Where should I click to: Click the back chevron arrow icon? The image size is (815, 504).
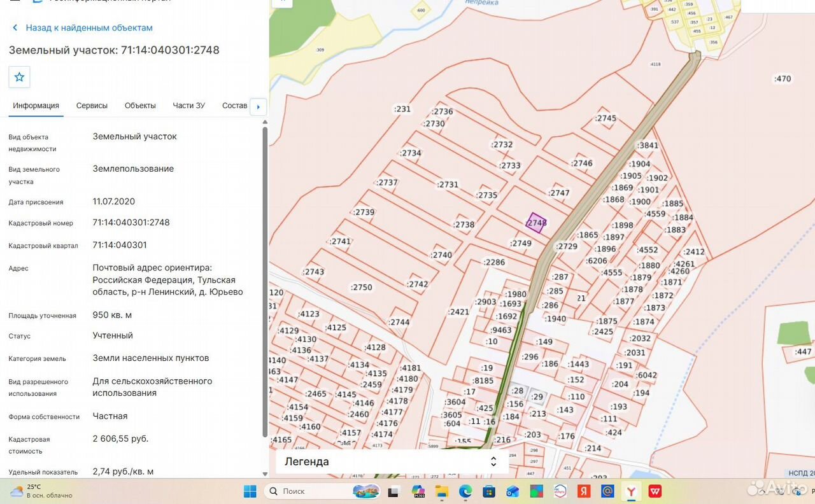(15, 28)
